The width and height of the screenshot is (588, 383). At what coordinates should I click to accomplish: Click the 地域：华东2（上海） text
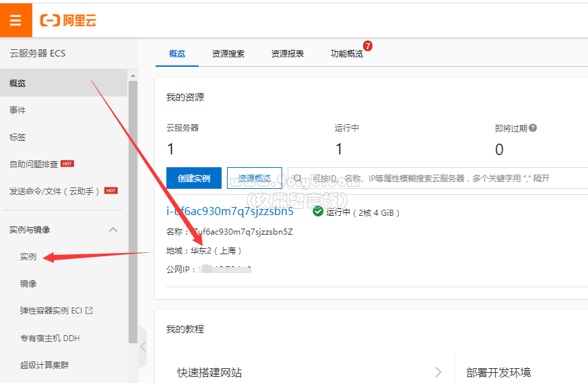pos(204,250)
